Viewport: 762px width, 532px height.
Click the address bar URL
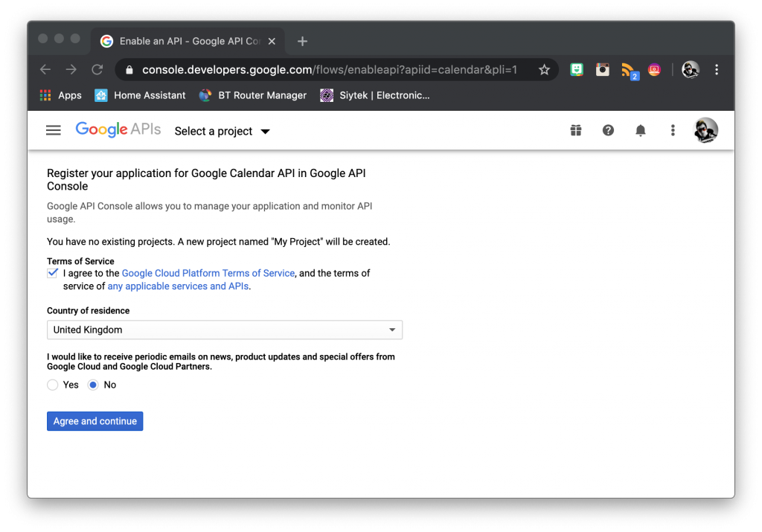point(330,69)
